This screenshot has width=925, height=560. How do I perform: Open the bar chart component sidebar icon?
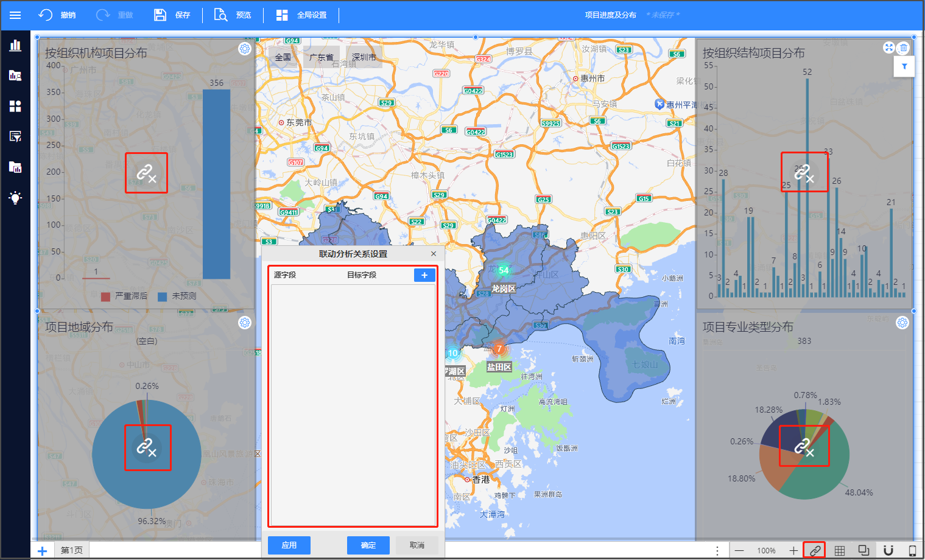click(15, 46)
